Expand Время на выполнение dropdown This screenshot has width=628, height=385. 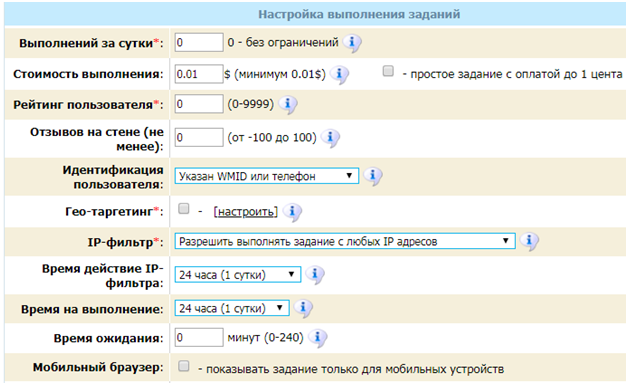point(232,308)
